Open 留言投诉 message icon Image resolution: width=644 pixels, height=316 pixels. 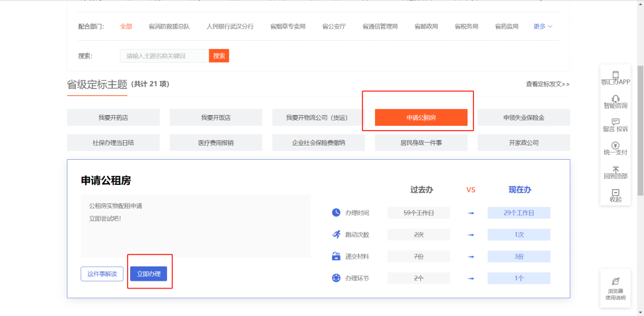[x=615, y=122]
